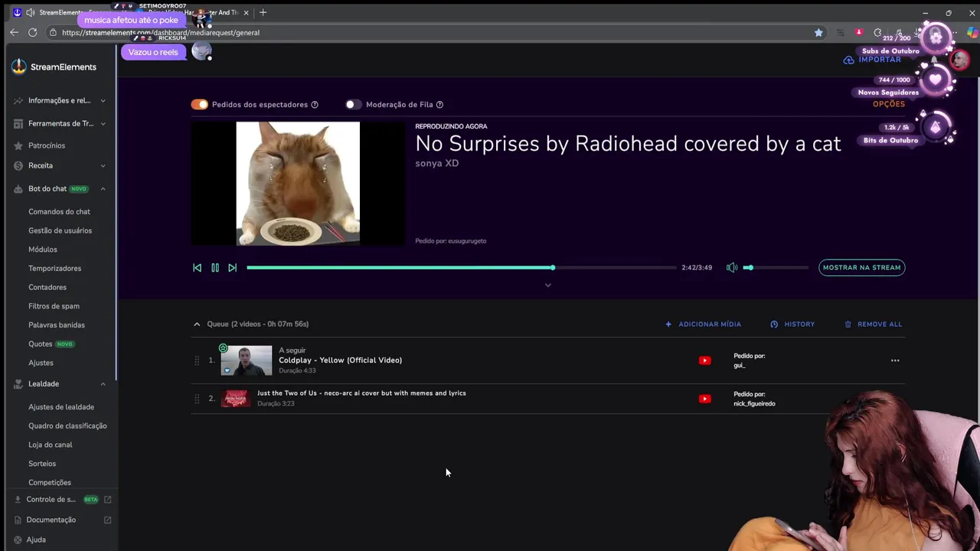The width and height of the screenshot is (980, 551).
Task: Expand Informações e relatórios section
Action: 103,100
